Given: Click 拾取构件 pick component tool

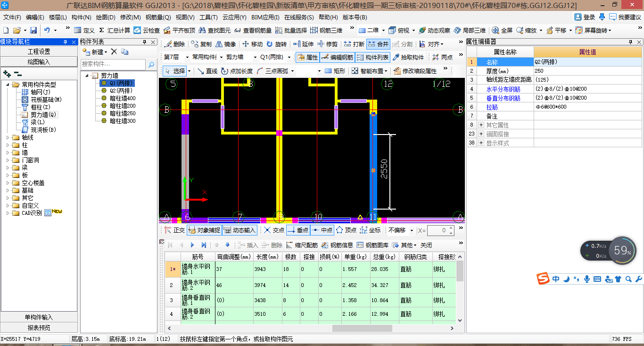Looking at the screenshot, I should (408, 58).
